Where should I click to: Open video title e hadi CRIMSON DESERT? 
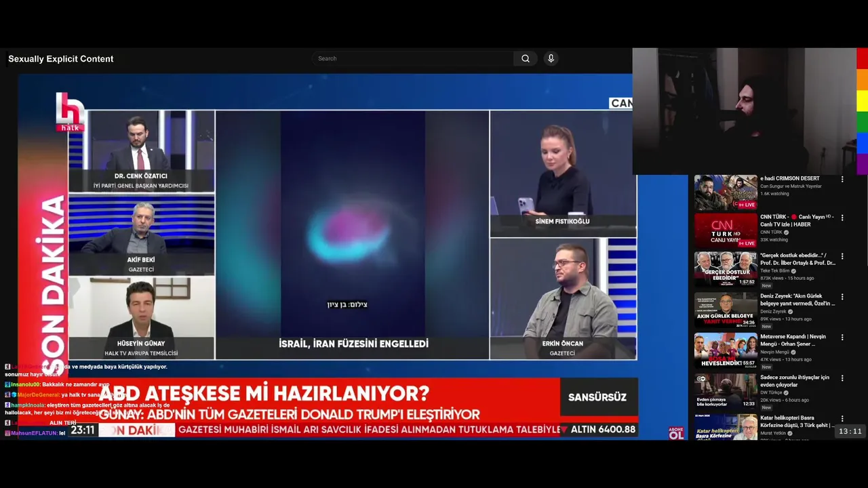[x=789, y=178]
